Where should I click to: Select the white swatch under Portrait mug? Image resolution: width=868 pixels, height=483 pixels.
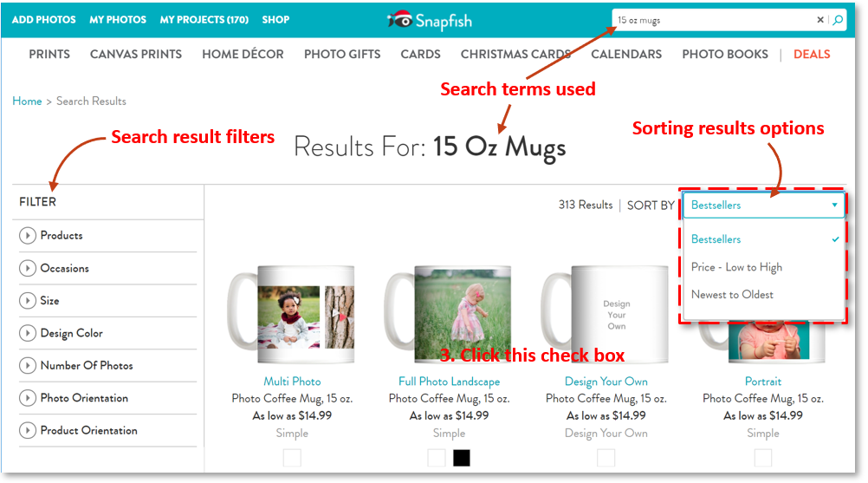pos(763,458)
